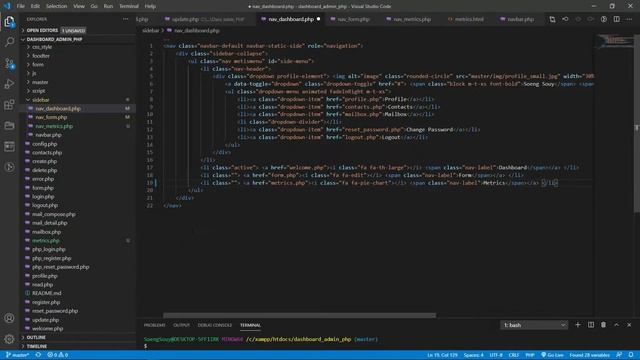Open the Debug Console panel tab
The width and height of the screenshot is (640, 360).
point(215,325)
